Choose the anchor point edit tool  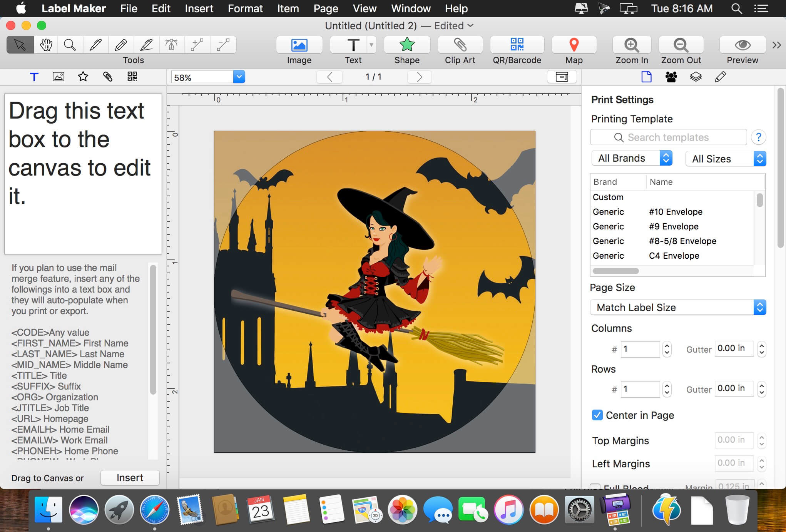tap(172, 45)
